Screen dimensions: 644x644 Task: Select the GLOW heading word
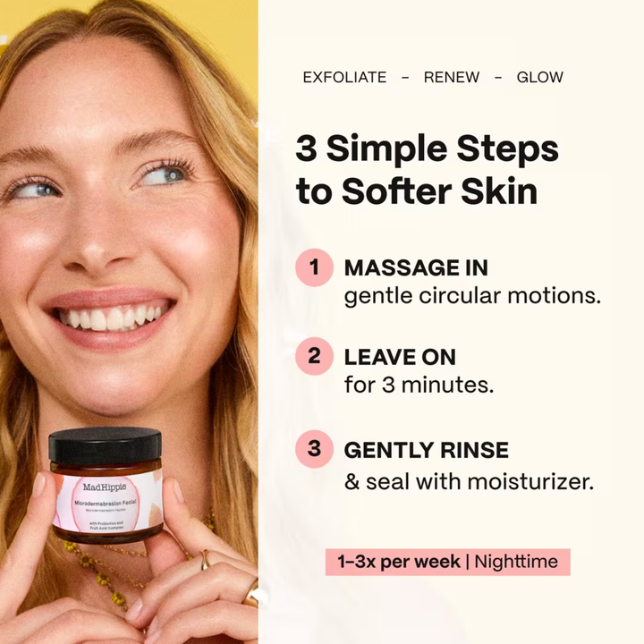coord(539,77)
